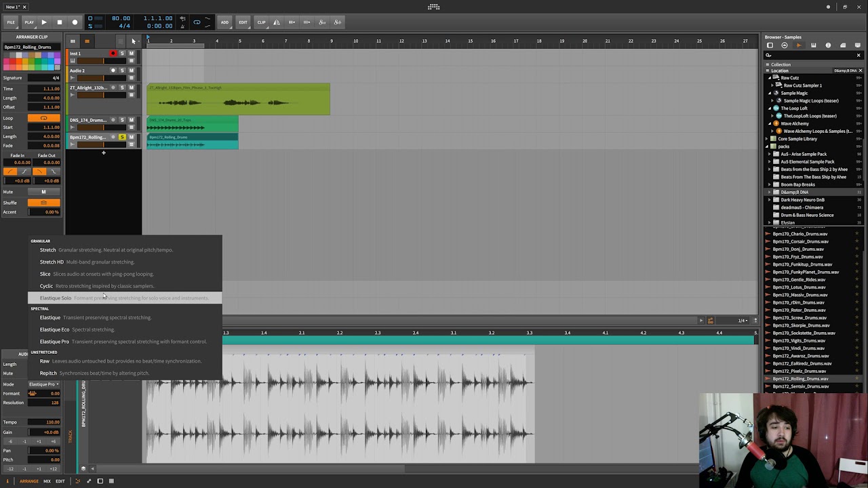The width and height of the screenshot is (868, 488).
Task: Open the FILE menu
Action: coord(11,22)
